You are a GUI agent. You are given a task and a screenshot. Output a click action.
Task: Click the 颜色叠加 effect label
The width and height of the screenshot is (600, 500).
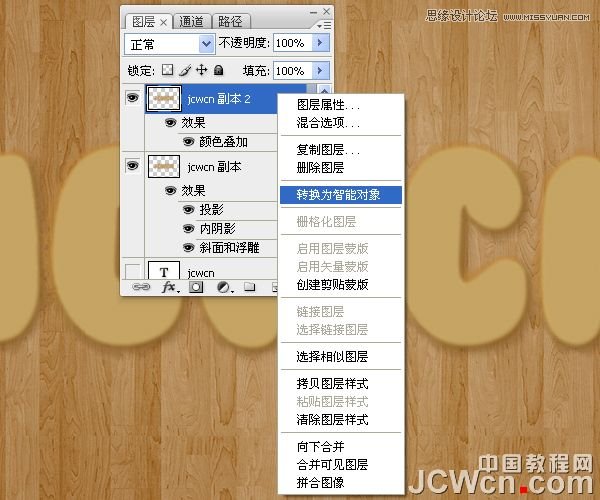tap(223, 142)
